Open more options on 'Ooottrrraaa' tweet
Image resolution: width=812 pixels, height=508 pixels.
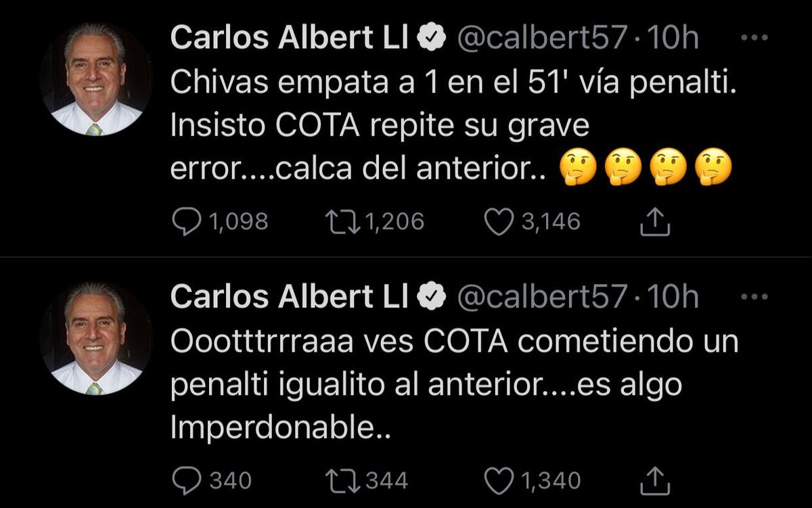coord(754,296)
